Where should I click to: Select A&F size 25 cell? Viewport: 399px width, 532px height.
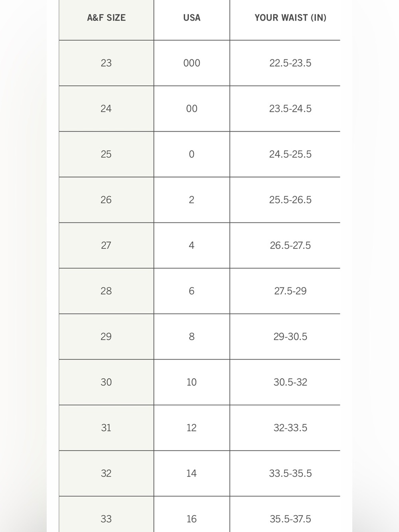click(x=106, y=154)
